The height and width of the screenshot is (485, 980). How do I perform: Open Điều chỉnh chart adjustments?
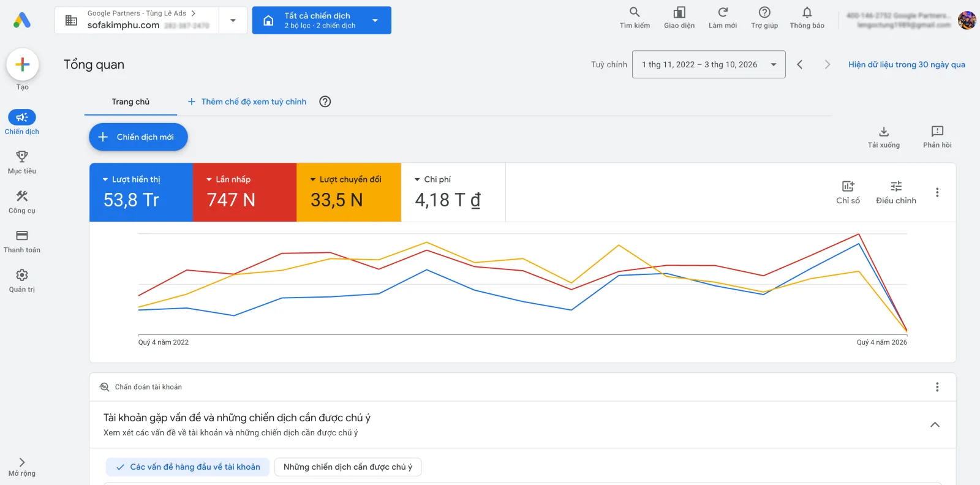click(x=896, y=192)
